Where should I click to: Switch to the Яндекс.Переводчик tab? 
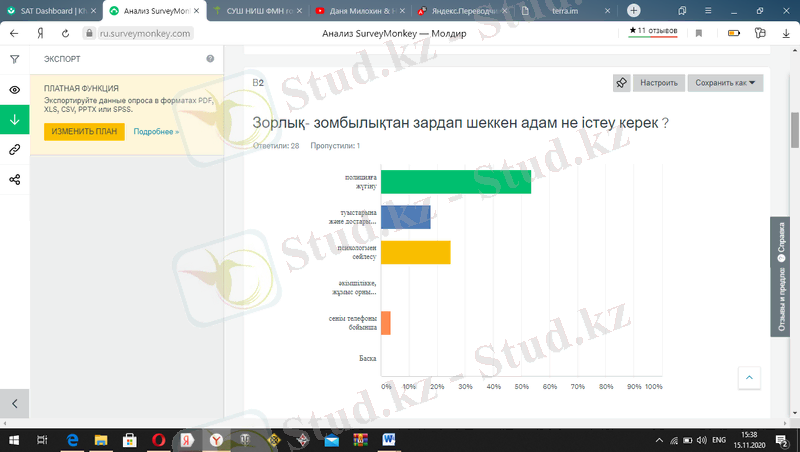point(462,11)
